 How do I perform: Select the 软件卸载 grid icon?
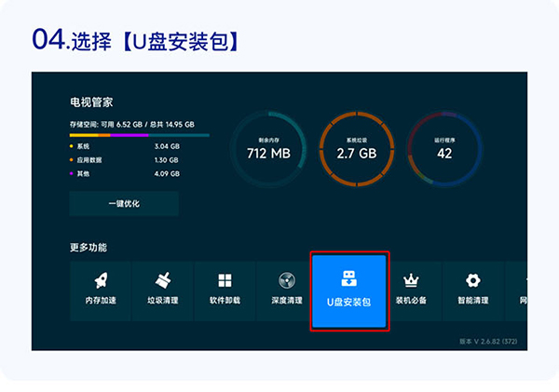click(x=225, y=280)
